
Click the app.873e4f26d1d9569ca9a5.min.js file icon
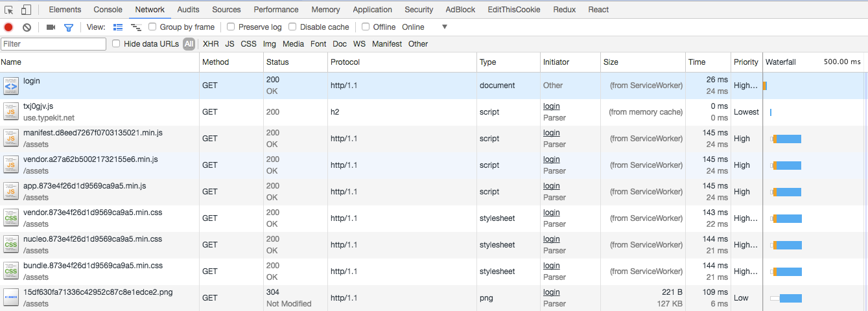coord(11,192)
